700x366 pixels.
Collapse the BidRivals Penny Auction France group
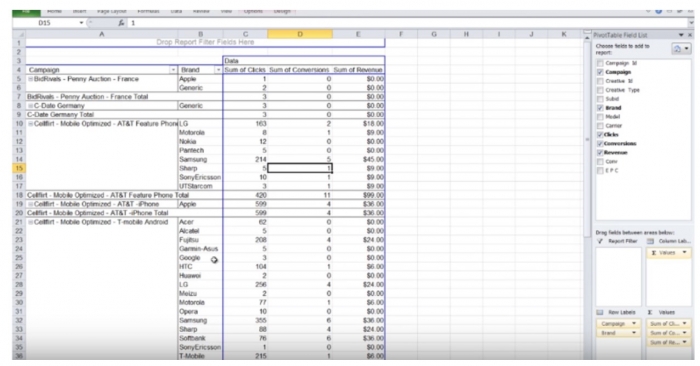click(x=30, y=79)
